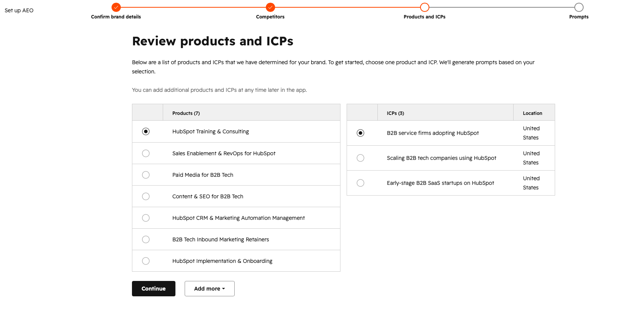The width and height of the screenshot is (644, 309).
Task: Click the HubSpot Training & Consulting product name
Action: tap(210, 131)
